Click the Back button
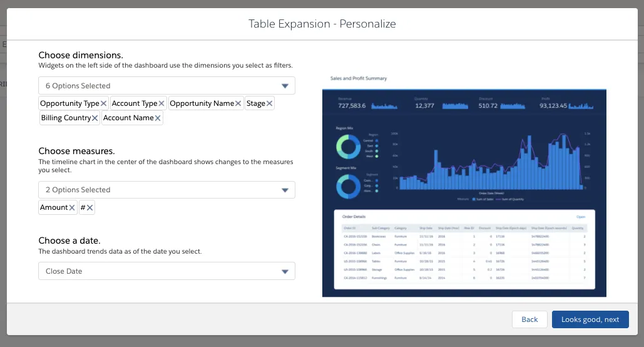 point(529,319)
